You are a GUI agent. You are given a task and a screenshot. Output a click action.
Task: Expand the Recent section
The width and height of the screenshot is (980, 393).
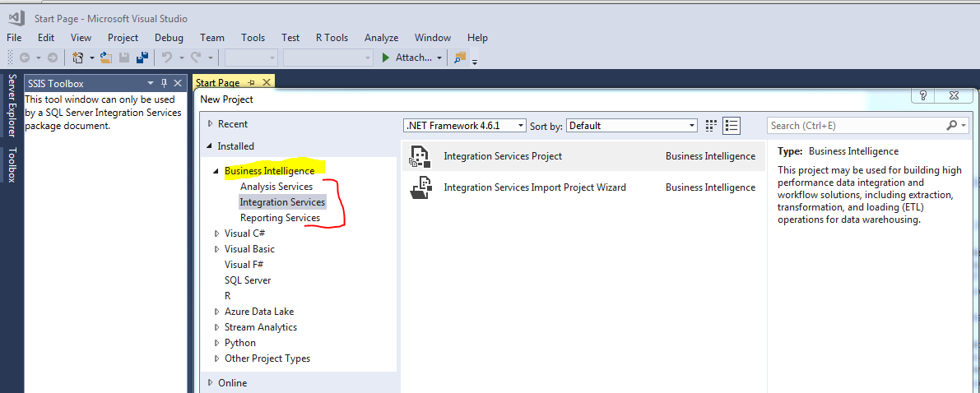coord(211,123)
